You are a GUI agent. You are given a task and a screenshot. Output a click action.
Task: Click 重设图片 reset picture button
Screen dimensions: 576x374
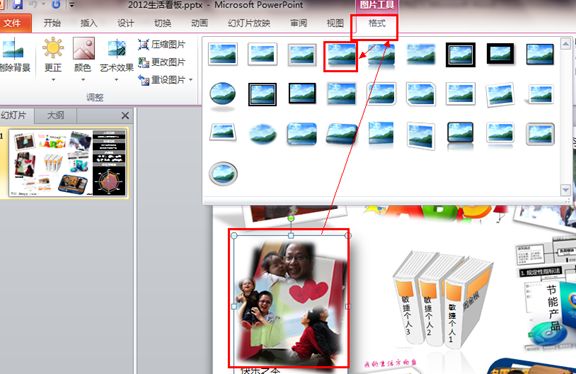coord(162,79)
